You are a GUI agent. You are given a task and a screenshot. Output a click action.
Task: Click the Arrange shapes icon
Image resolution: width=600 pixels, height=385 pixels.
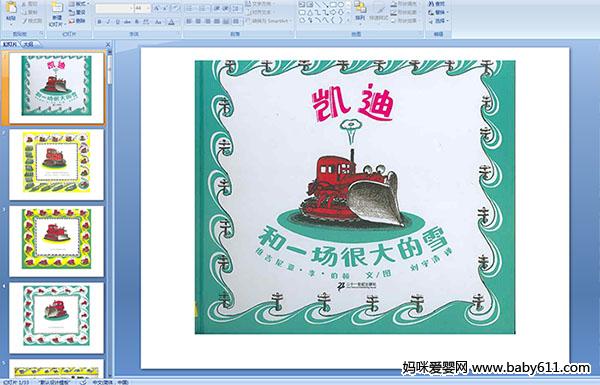[x=360, y=11]
